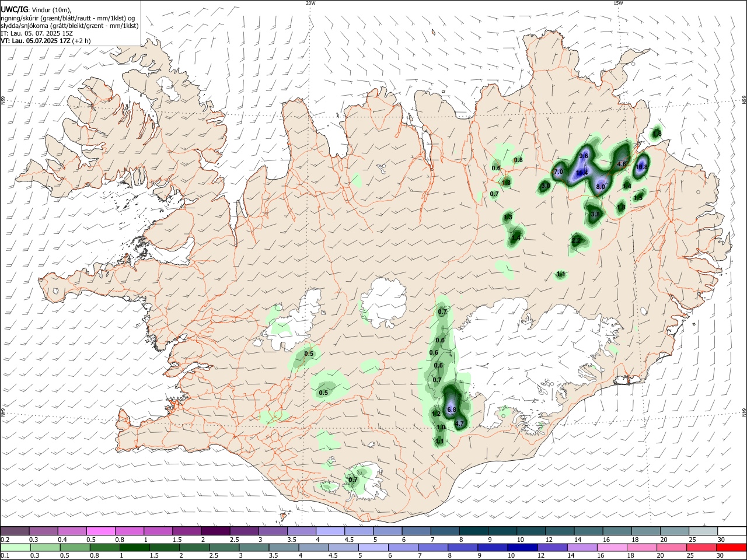Click the 6.8 value in the south

[x=451, y=410]
